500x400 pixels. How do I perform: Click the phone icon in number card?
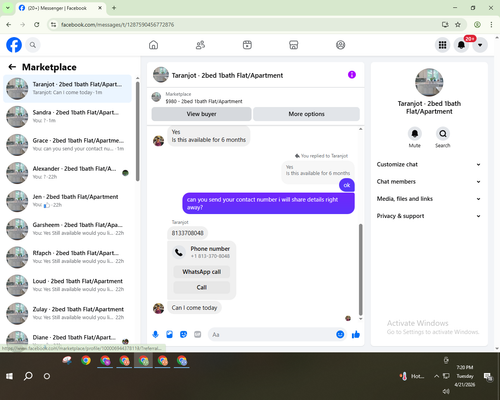tap(179, 252)
